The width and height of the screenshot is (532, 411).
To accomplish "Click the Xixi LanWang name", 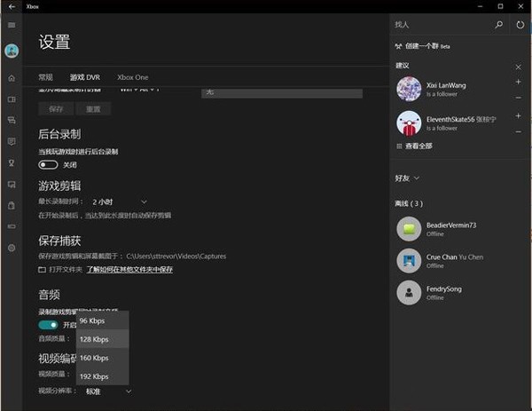I will 446,85.
